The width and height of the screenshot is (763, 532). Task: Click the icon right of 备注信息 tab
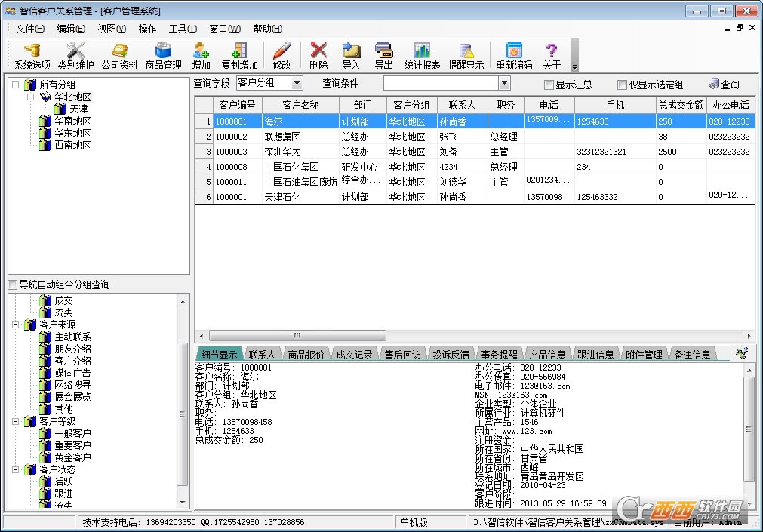742,353
